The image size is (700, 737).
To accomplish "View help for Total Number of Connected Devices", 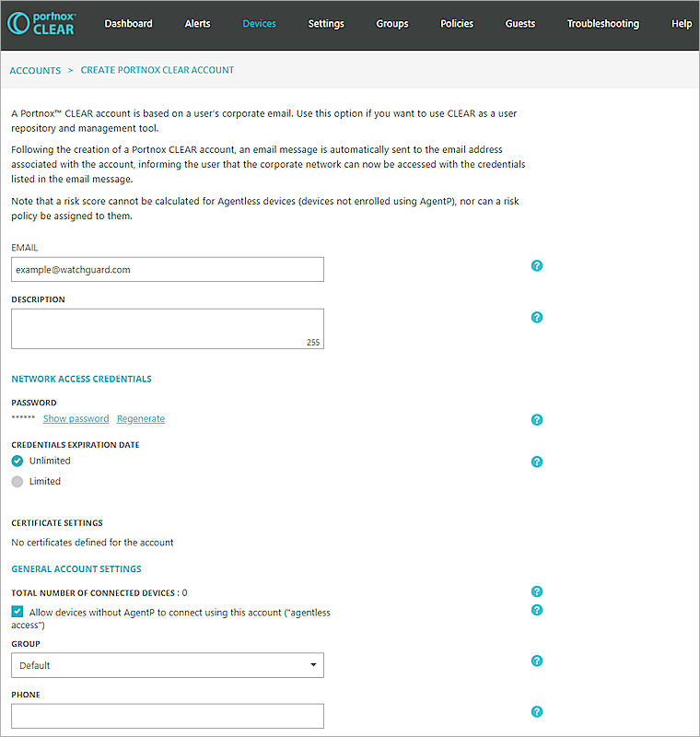I will [x=537, y=591].
